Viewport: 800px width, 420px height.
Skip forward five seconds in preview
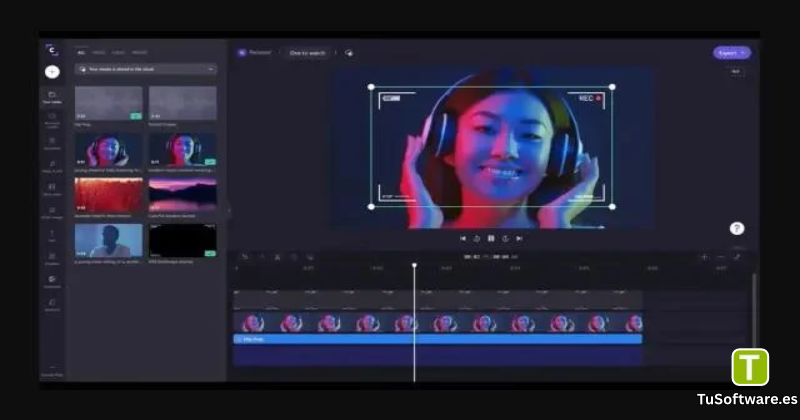[505, 238]
